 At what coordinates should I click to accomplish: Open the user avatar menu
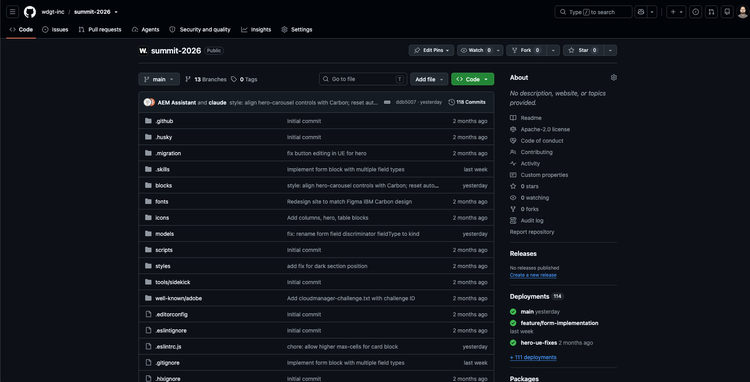(742, 12)
